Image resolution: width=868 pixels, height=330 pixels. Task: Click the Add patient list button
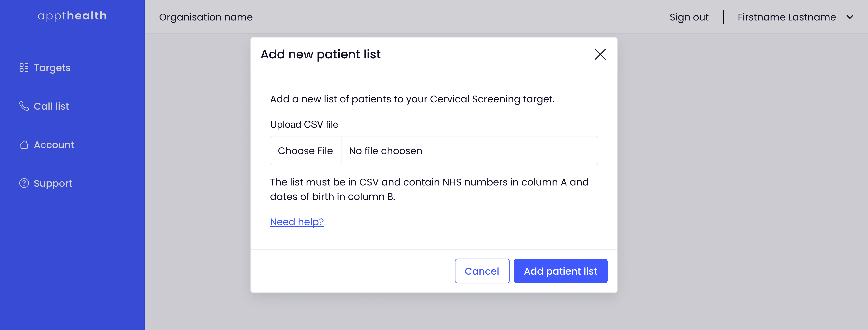(x=561, y=271)
